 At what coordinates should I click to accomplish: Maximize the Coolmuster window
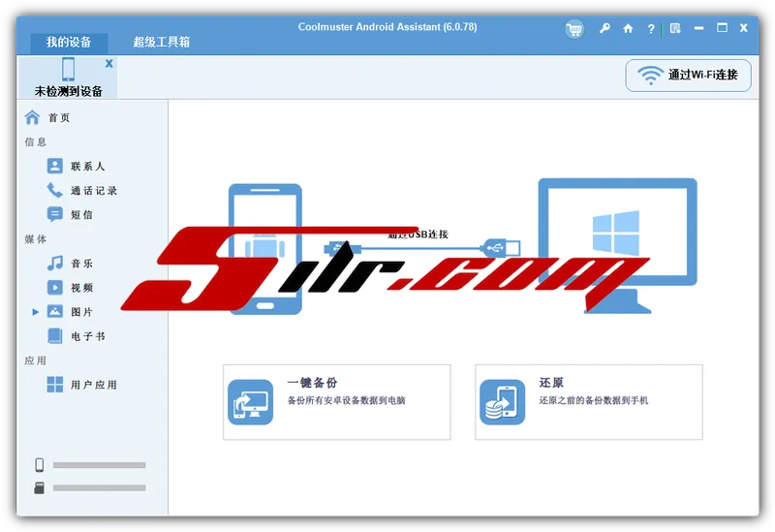tap(722, 28)
